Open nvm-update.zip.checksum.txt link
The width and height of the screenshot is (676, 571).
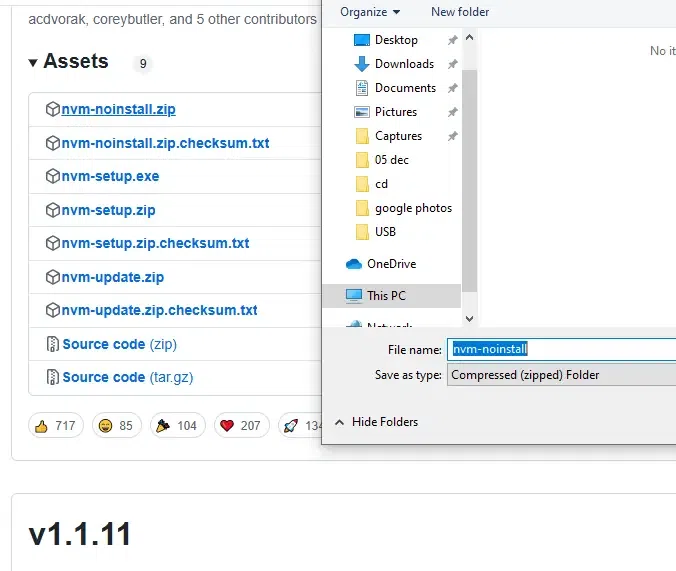[159, 310]
